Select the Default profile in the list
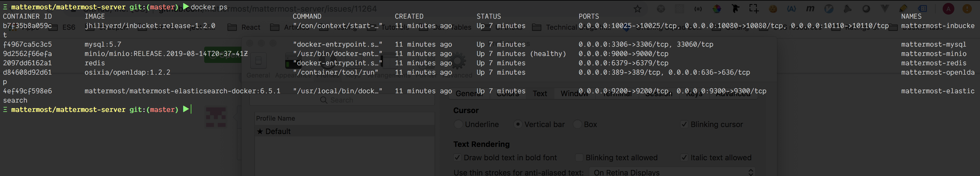Screen dimensions: 980x176 (345, 131)
